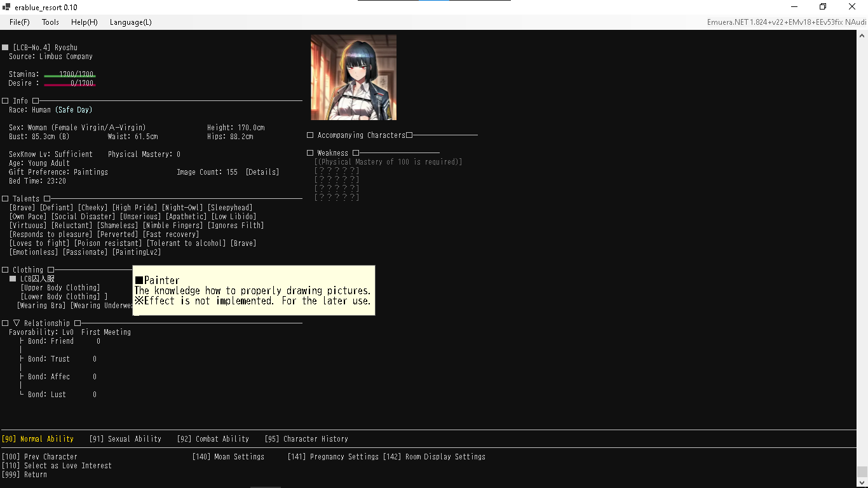The width and height of the screenshot is (868, 488).
Task: Open the image count [Details] link
Action: point(262,172)
